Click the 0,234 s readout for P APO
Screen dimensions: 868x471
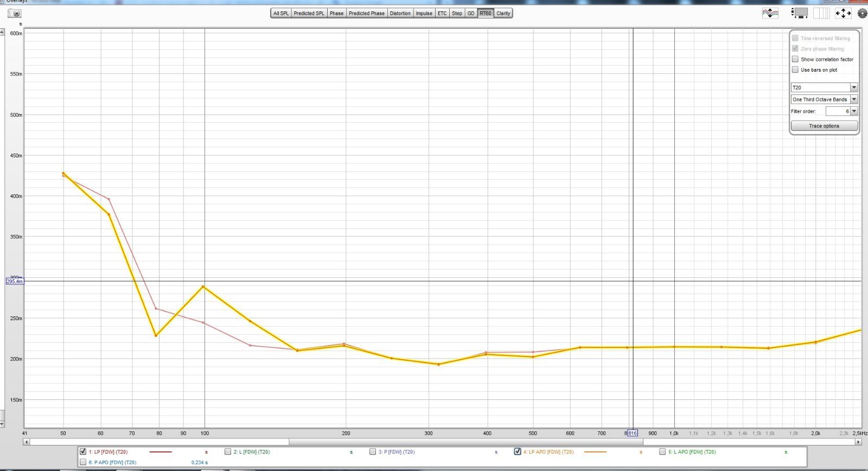click(200, 462)
